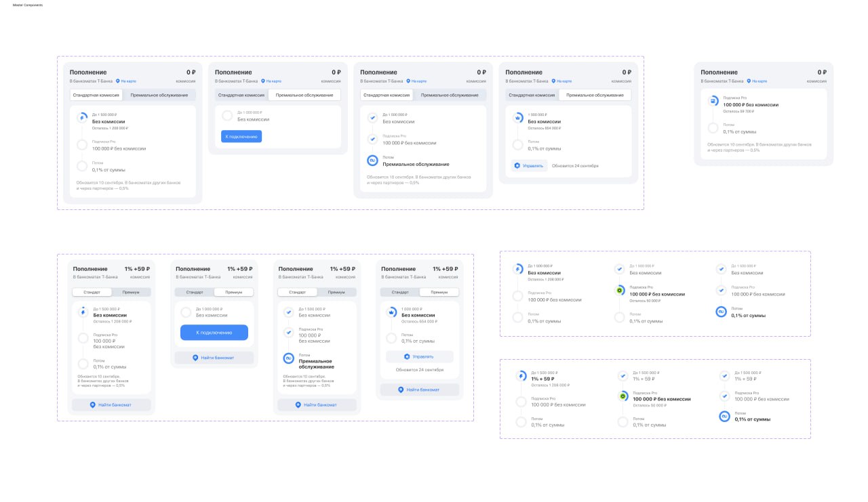Select 'Стандартная комиссия' tab in card with small 'К подключению'
Viewport: 868px width, 502px height.
[x=240, y=95]
